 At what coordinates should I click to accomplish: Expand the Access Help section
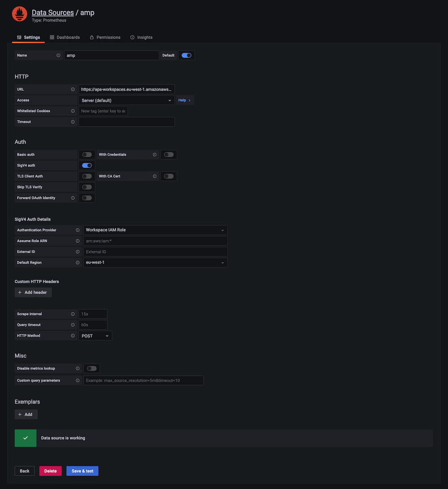185,100
